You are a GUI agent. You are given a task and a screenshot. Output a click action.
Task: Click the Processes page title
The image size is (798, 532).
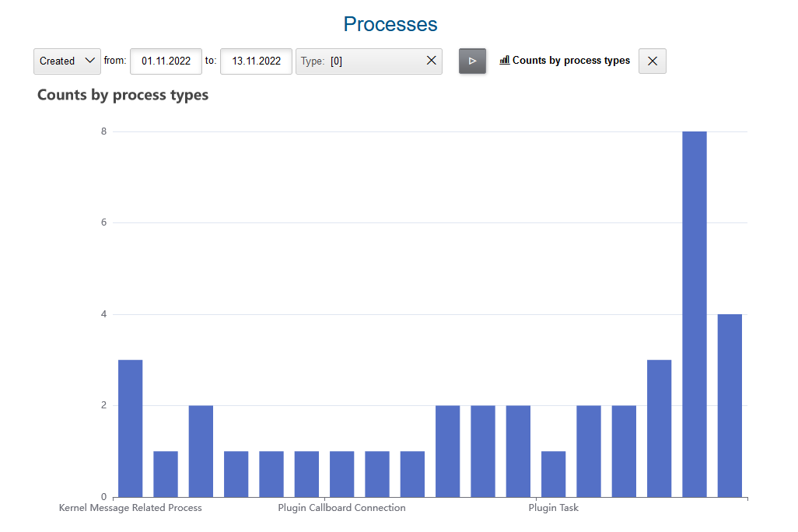390,24
